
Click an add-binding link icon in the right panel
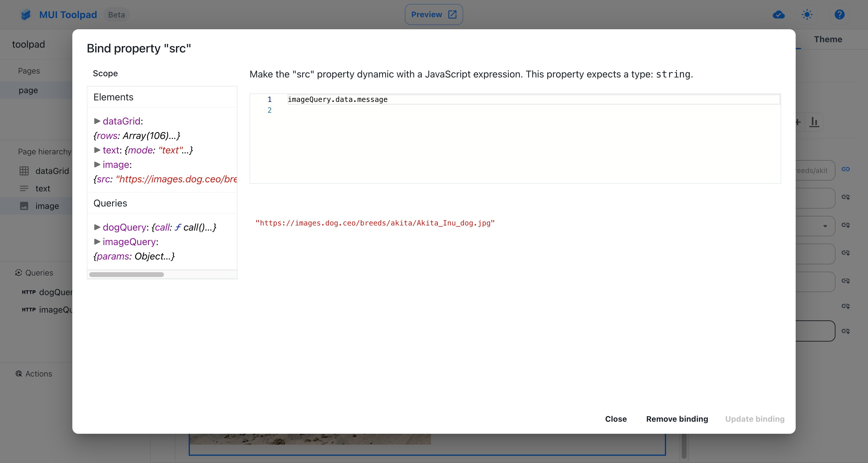click(x=846, y=197)
